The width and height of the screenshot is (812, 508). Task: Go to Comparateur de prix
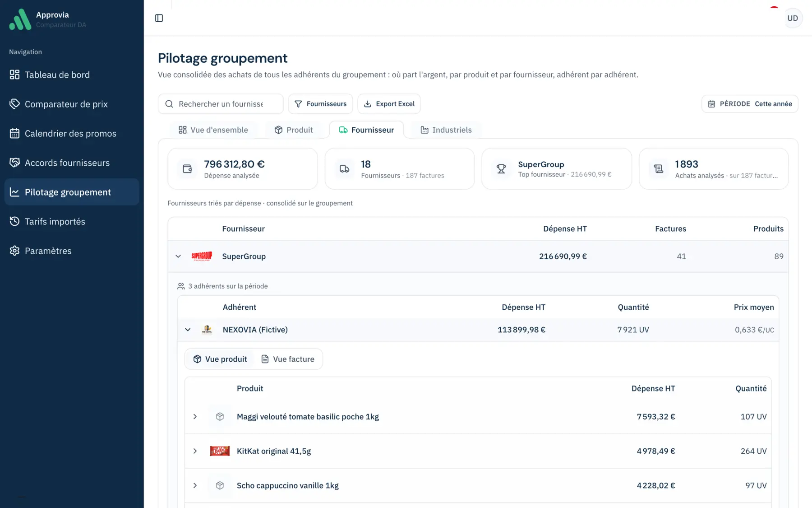coord(72,104)
